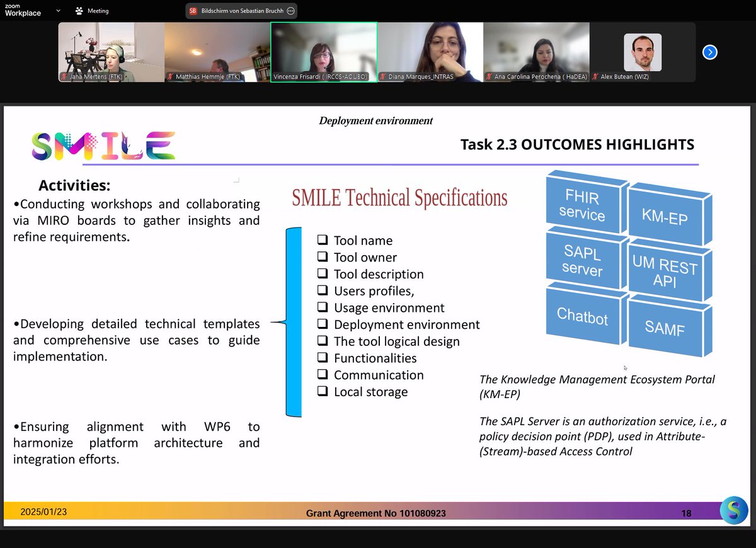Select Jana Mertens' video thumbnail
The width and height of the screenshot is (756, 548).
pos(112,52)
